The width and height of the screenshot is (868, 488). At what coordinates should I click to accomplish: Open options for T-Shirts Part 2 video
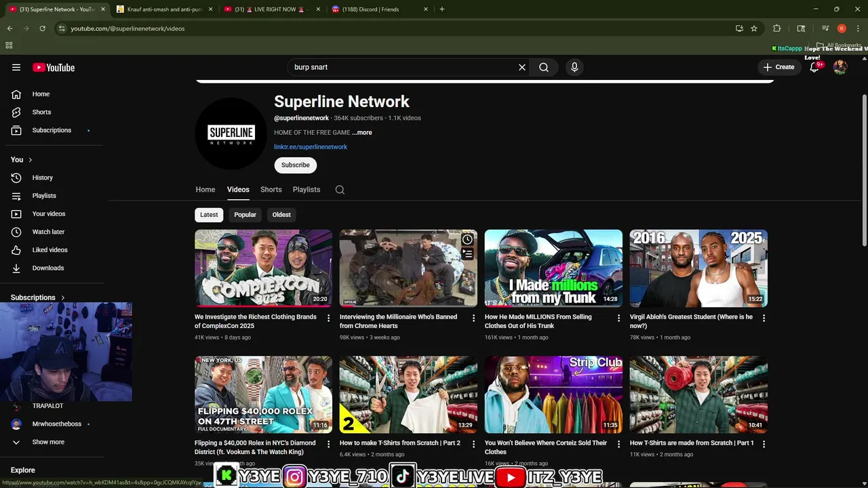coord(474,444)
